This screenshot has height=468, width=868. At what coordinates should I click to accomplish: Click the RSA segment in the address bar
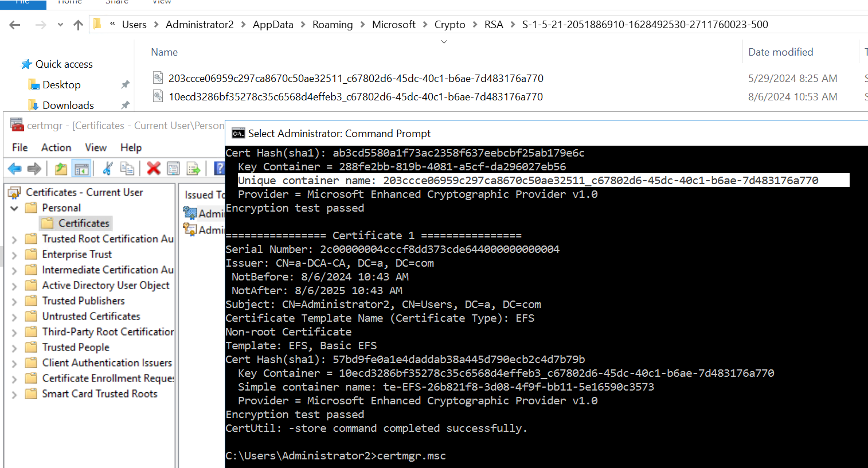tap(494, 24)
